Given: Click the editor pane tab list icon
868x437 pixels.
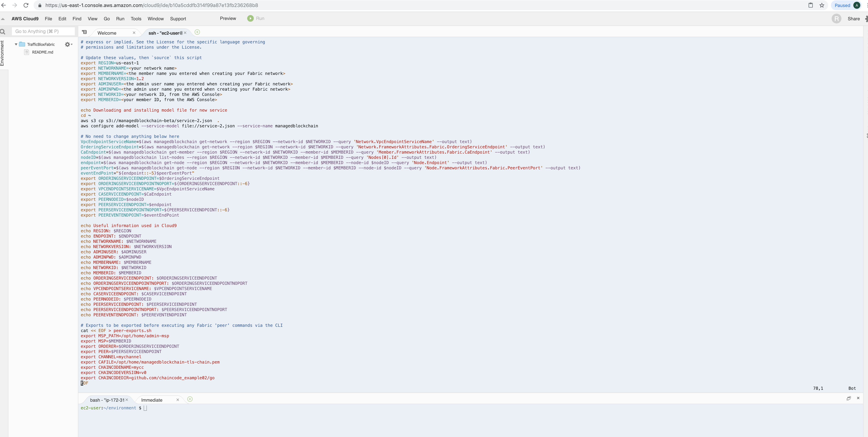Looking at the screenshot, I should click(85, 32).
